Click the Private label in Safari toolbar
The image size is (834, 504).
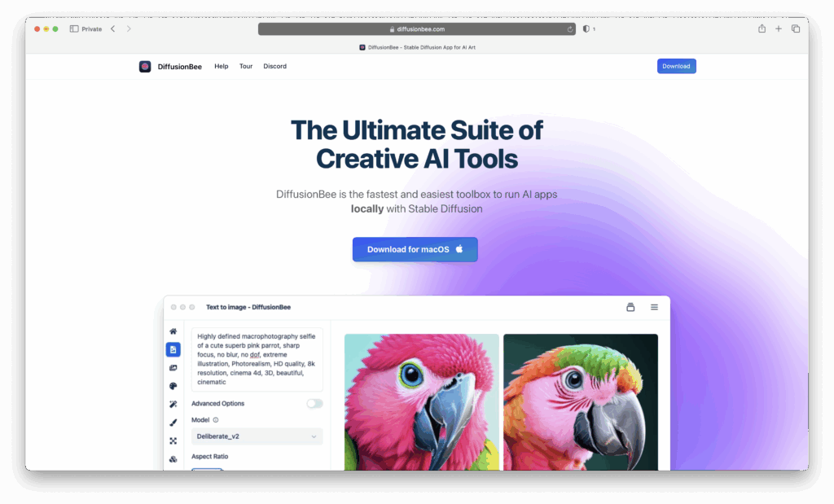click(x=91, y=29)
